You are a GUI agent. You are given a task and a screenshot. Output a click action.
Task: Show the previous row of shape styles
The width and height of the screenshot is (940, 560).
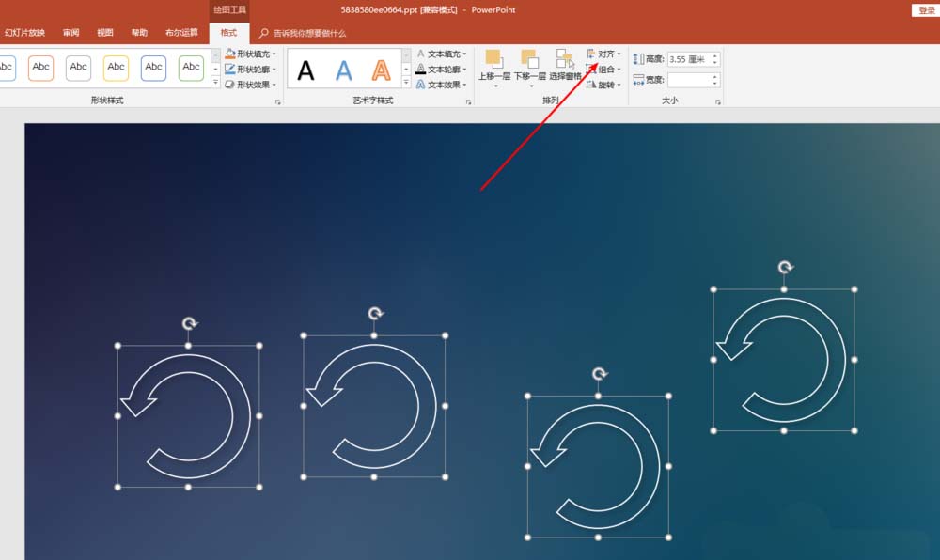click(x=216, y=55)
